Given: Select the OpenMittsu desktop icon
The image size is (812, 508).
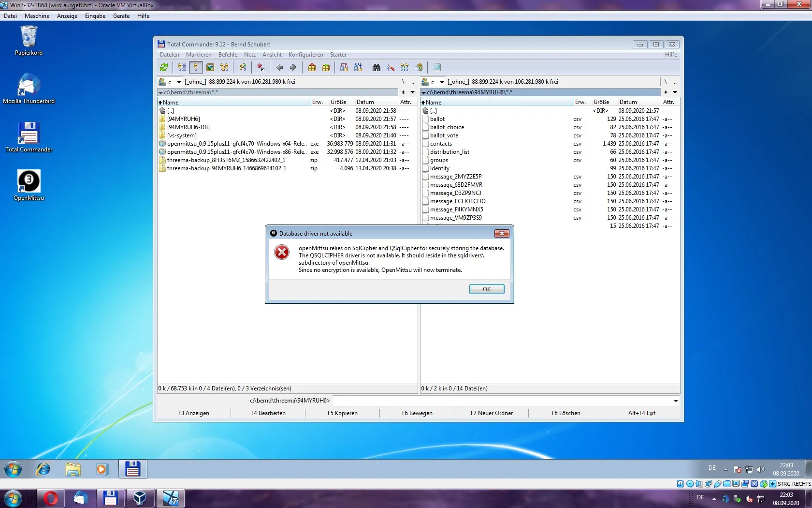Looking at the screenshot, I should click(x=29, y=185).
